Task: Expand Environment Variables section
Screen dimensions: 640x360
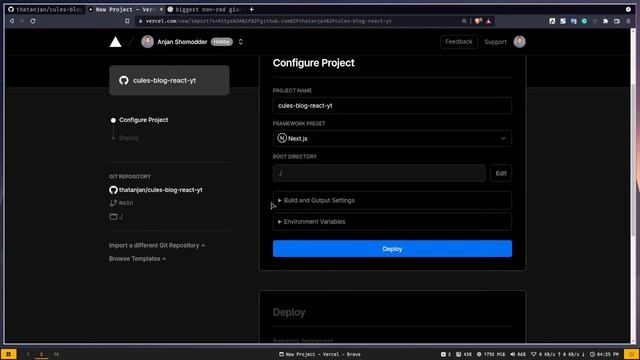Action: [x=392, y=222]
